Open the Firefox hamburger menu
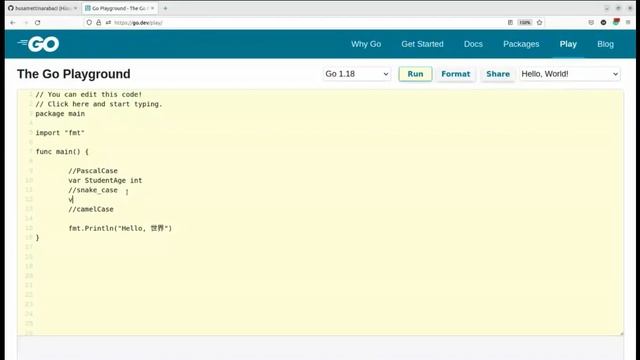640x360 pixels. tap(628, 22)
